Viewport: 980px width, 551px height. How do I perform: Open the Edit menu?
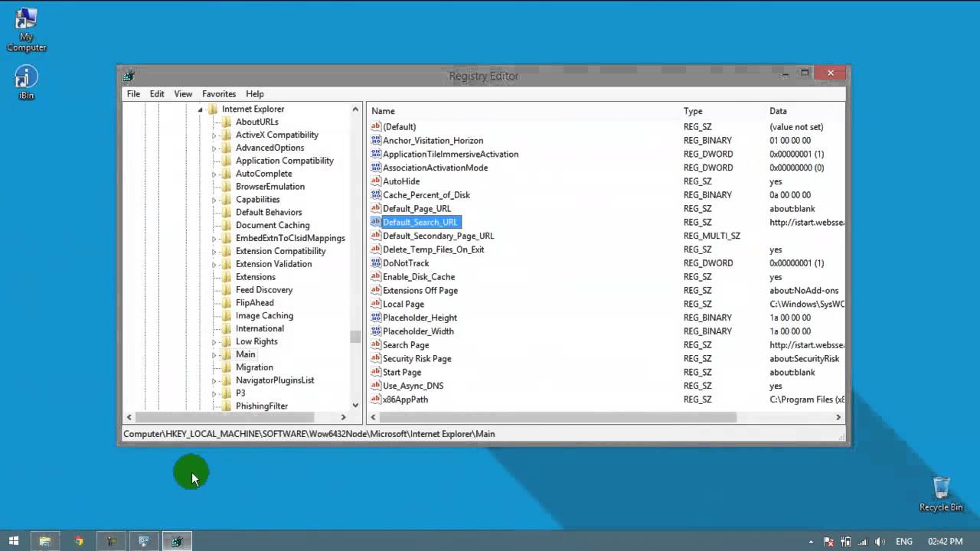tap(157, 94)
